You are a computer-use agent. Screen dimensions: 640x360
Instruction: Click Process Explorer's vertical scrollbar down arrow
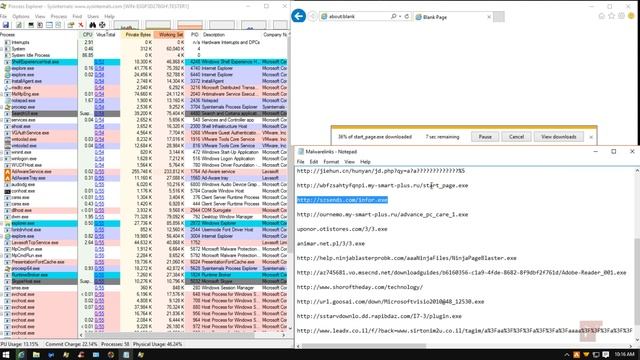click(x=290, y=328)
